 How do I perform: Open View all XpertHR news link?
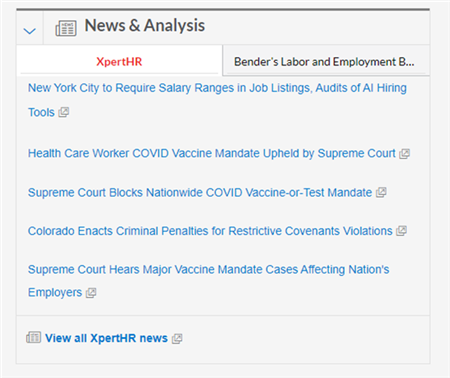[x=106, y=338]
